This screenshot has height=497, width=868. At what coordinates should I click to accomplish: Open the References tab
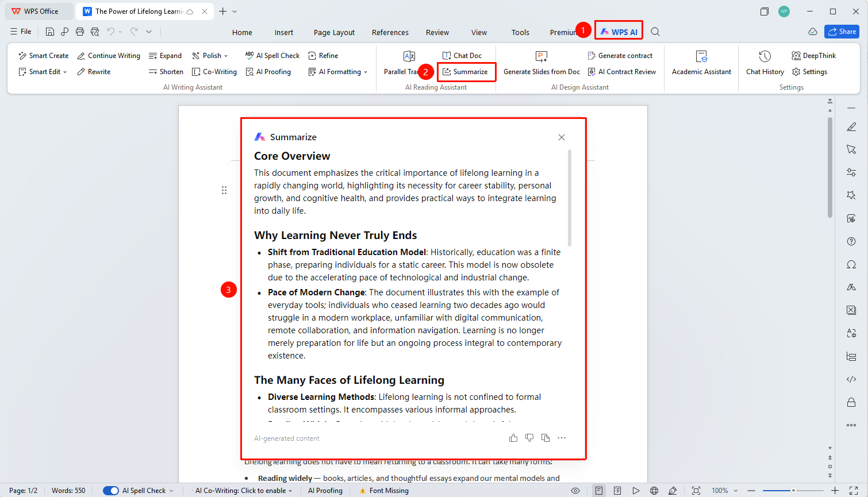click(x=390, y=33)
